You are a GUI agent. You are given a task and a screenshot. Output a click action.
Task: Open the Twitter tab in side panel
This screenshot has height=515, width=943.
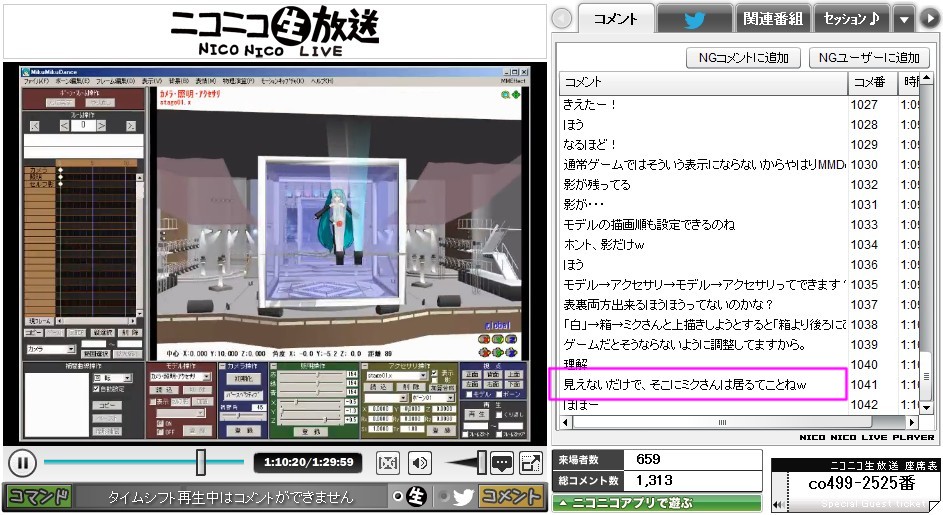[695, 20]
